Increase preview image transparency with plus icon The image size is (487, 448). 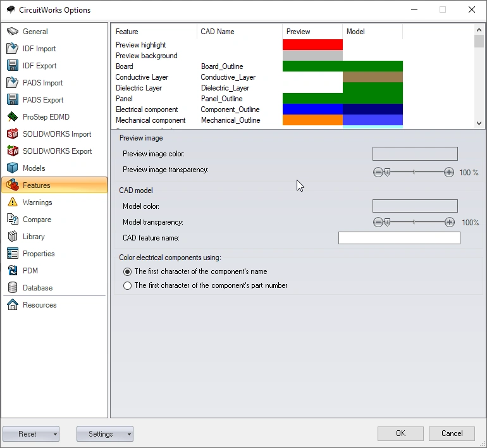coord(449,172)
